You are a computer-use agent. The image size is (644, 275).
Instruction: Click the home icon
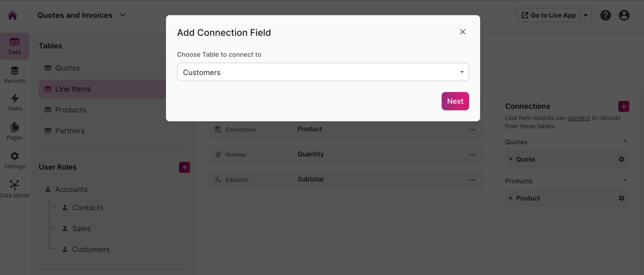[12, 15]
